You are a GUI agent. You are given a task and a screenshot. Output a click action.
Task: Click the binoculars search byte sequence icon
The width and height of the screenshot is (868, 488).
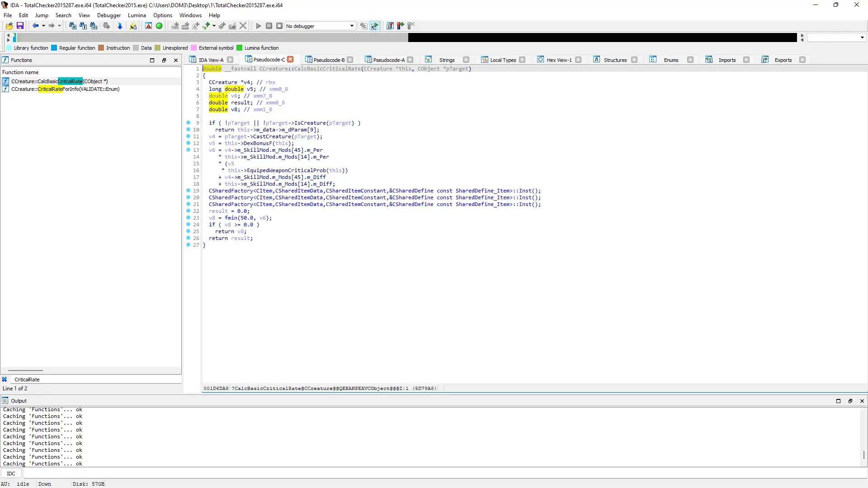point(94,26)
